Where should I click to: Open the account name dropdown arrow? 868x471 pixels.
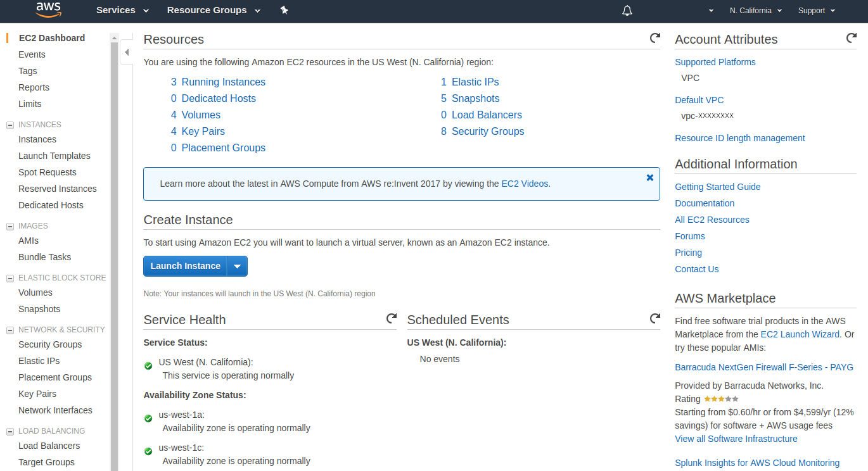pos(711,11)
